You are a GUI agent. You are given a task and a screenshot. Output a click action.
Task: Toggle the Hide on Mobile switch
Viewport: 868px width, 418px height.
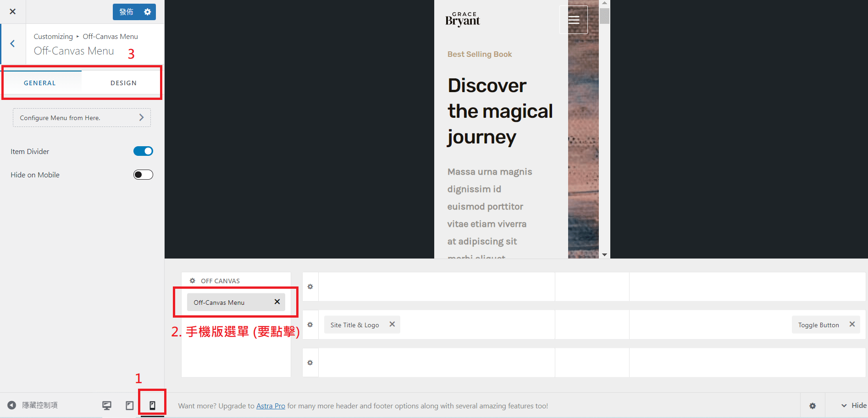[x=143, y=175]
